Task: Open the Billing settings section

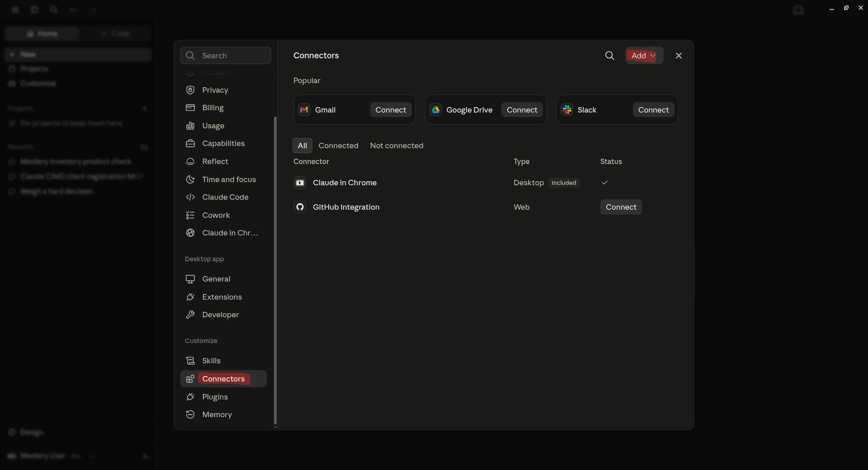Action: pyautogui.click(x=223, y=108)
